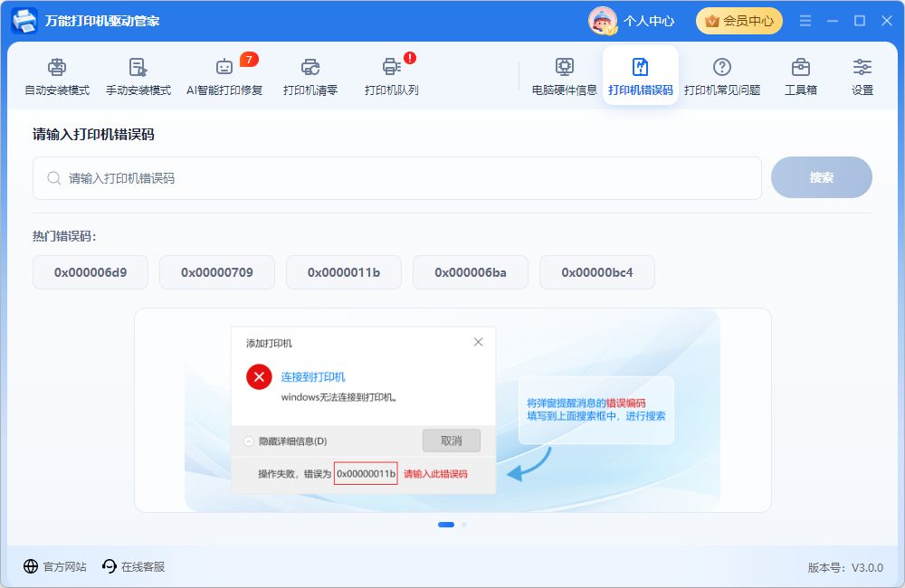The height and width of the screenshot is (588, 905).
Task: Click the 请输入打印机错误码 heading
Action: coord(93,135)
